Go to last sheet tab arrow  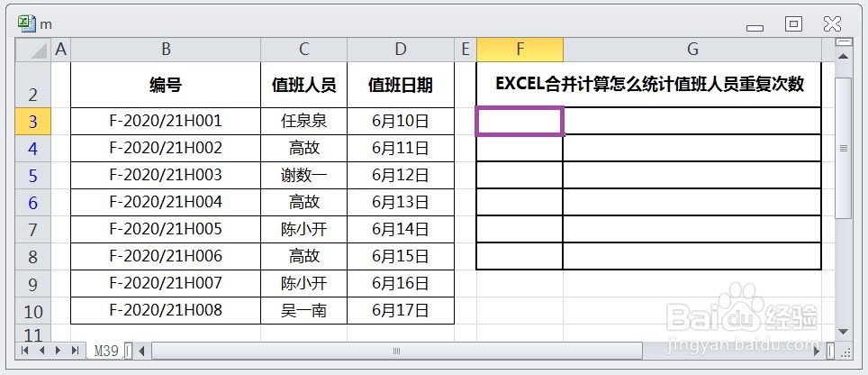click(76, 350)
